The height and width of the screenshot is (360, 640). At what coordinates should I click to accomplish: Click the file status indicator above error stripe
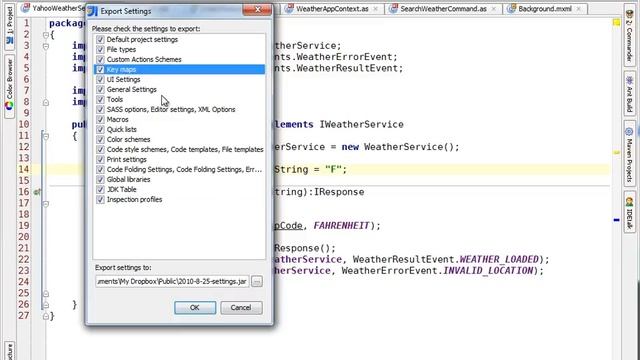616,22
